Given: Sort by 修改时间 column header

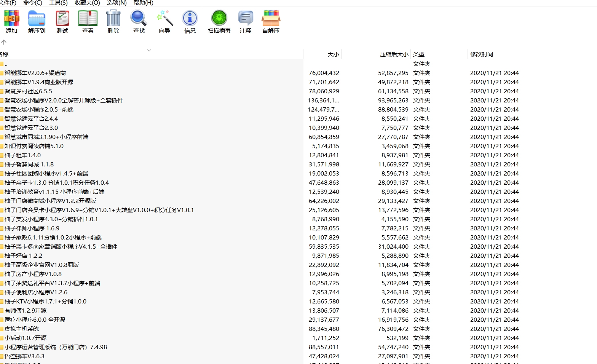Looking at the screenshot, I should click(481, 54).
